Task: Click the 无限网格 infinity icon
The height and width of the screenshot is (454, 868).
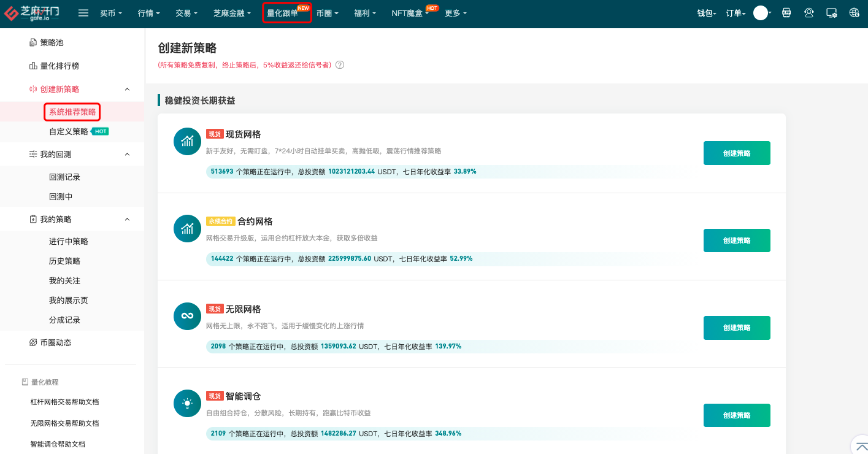Action: click(x=188, y=316)
